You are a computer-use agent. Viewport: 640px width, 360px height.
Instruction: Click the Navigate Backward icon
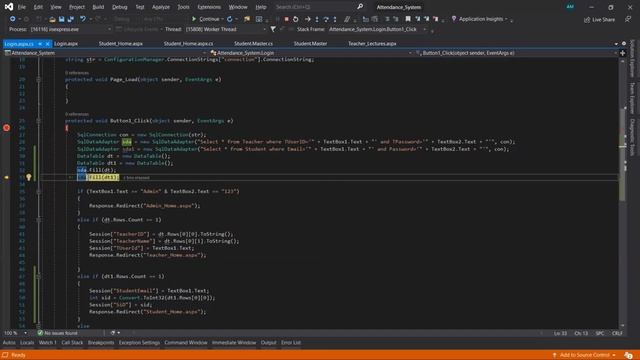13,19
